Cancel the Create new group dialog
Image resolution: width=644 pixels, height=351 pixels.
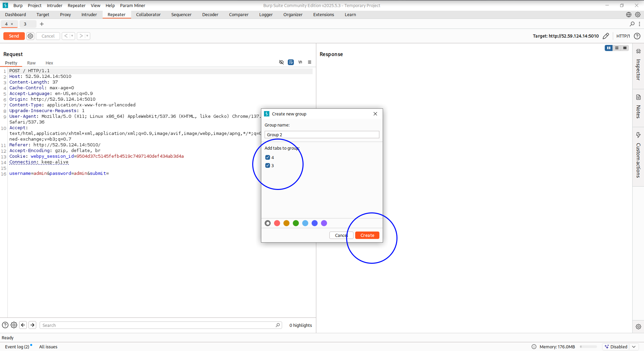click(341, 235)
